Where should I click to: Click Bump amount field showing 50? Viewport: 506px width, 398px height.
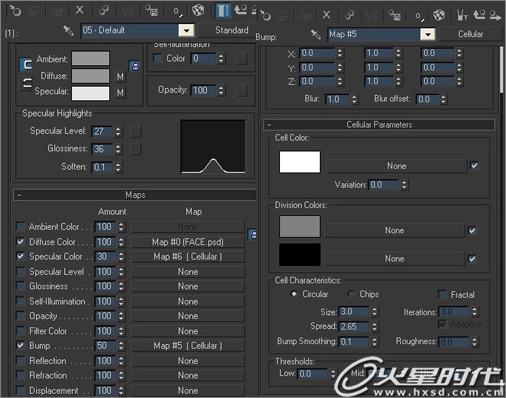click(105, 346)
